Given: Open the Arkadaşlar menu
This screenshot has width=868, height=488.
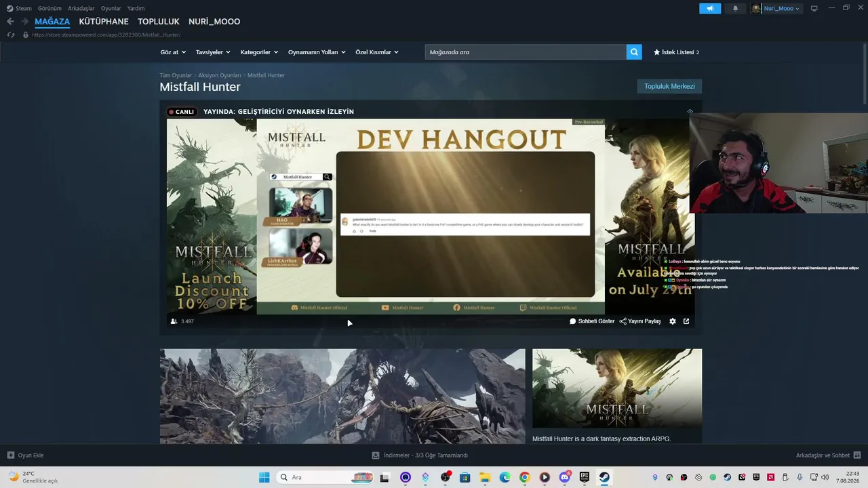Looking at the screenshot, I should coord(81,8).
